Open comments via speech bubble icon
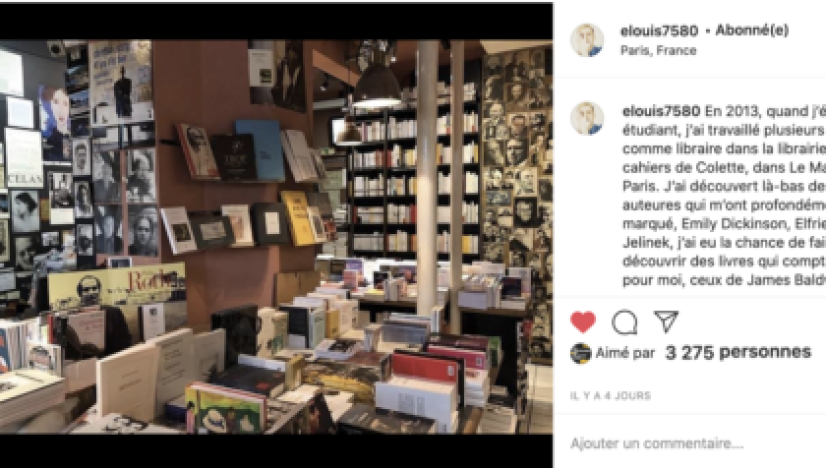The height and width of the screenshot is (468, 826). pos(625,322)
